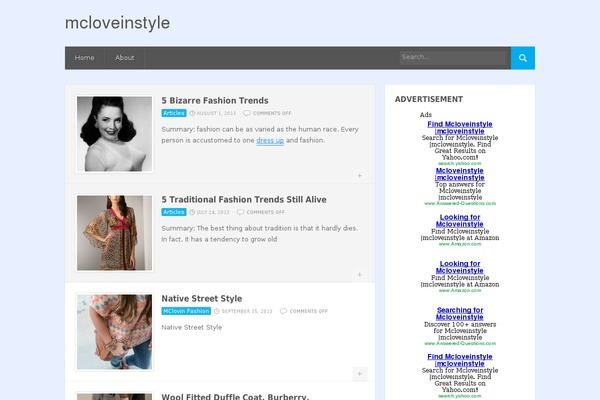This screenshot has width=600, height=400.
Task: Open the About menu item
Action: (125, 58)
